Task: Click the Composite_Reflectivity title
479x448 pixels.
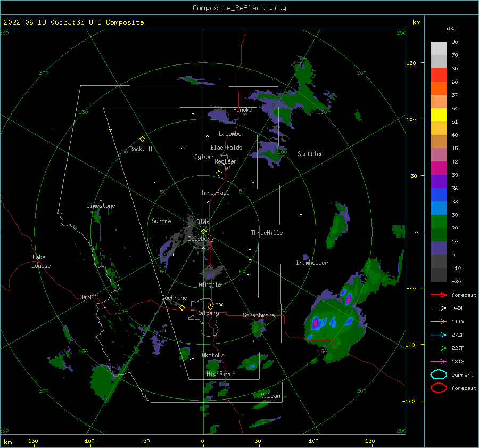Action: click(x=239, y=8)
